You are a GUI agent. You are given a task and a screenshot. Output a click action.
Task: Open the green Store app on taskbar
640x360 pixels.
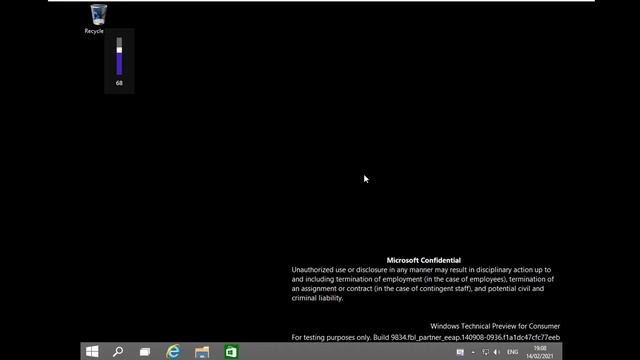point(231,351)
